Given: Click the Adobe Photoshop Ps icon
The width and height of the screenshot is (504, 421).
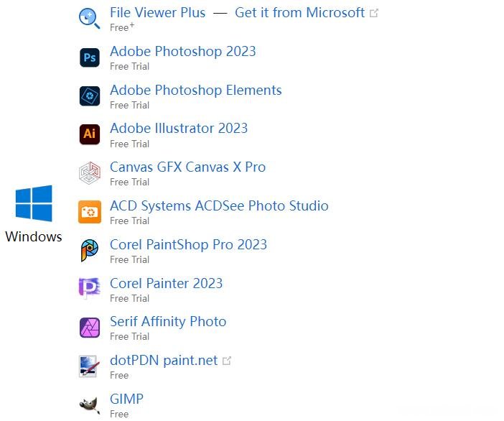Looking at the screenshot, I should click(90, 57).
